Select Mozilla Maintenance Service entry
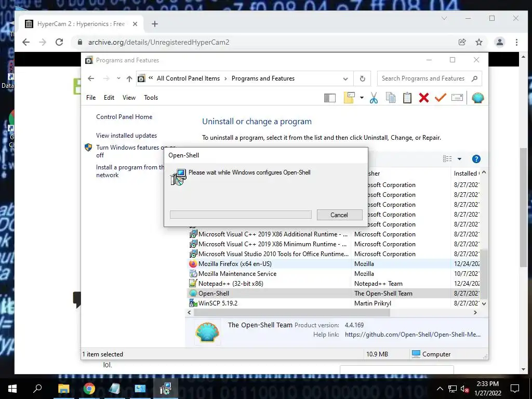This screenshot has height=399, width=532. click(x=334, y=273)
